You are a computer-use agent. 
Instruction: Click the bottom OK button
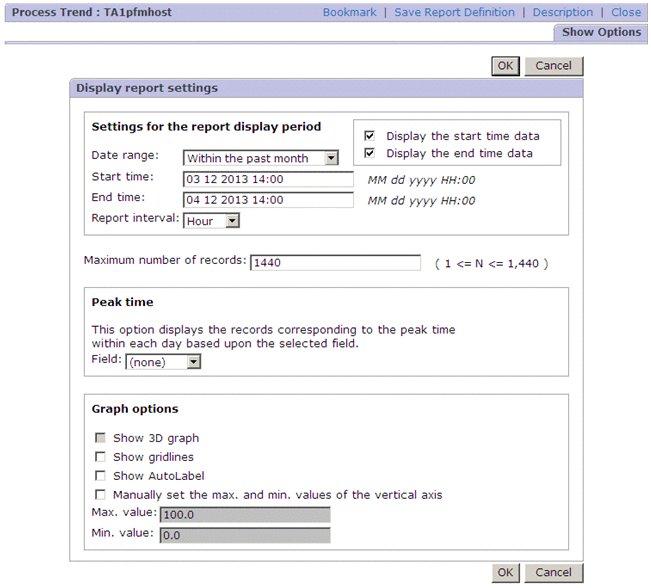pyautogui.click(x=505, y=573)
